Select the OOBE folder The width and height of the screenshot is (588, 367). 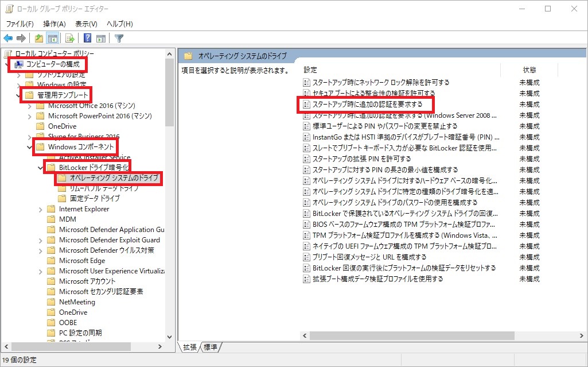click(x=68, y=323)
